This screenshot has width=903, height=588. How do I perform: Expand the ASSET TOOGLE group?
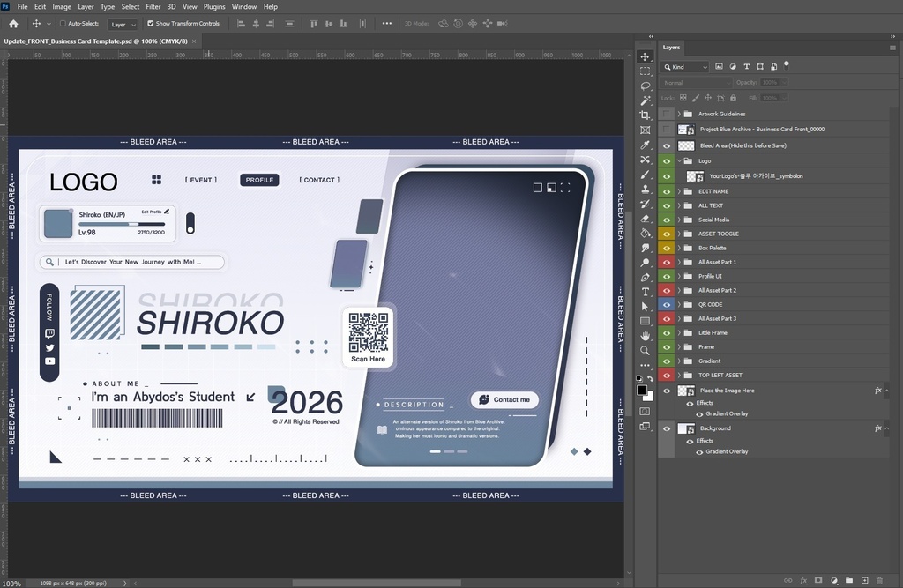pos(679,234)
